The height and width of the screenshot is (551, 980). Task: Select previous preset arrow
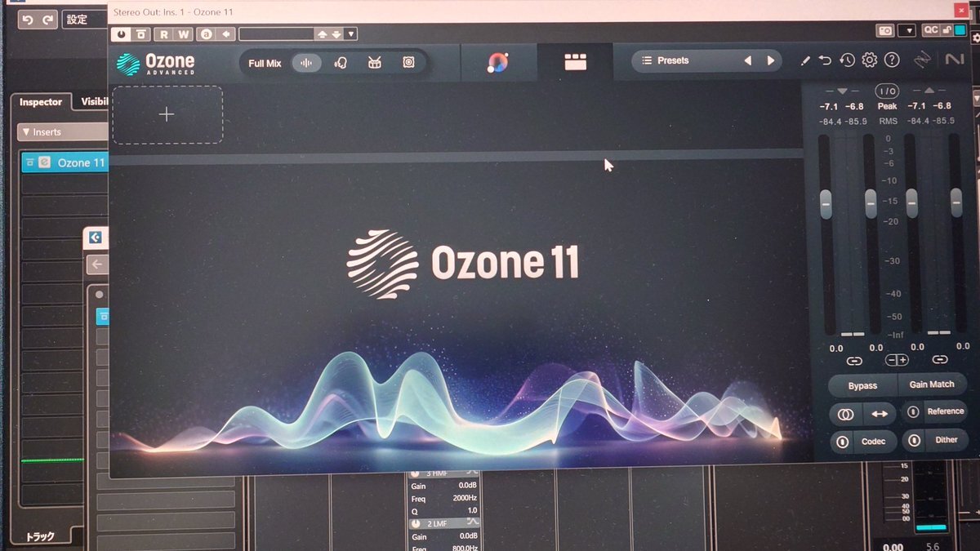point(747,60)
